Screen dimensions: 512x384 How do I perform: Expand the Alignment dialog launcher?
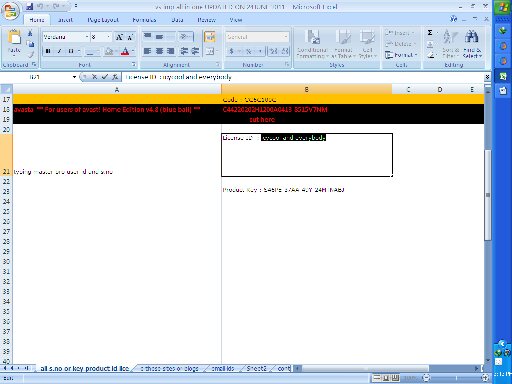[218, 64]
